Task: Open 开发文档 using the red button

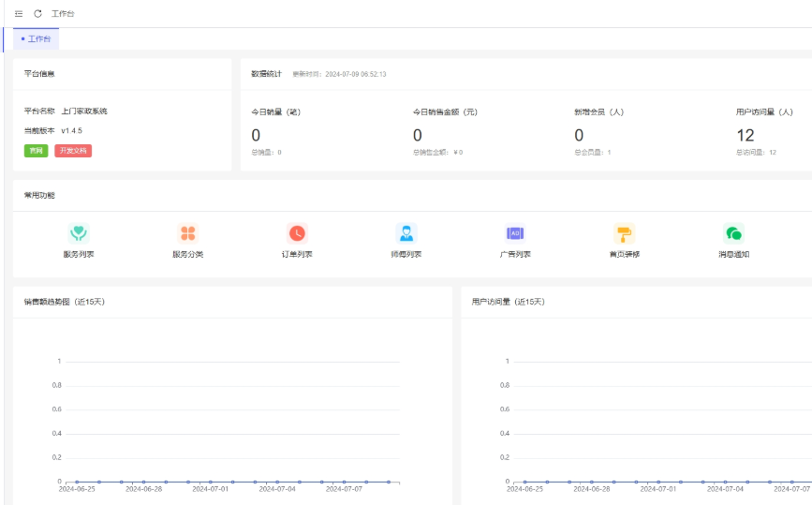Action: click(x=73, y=151)
